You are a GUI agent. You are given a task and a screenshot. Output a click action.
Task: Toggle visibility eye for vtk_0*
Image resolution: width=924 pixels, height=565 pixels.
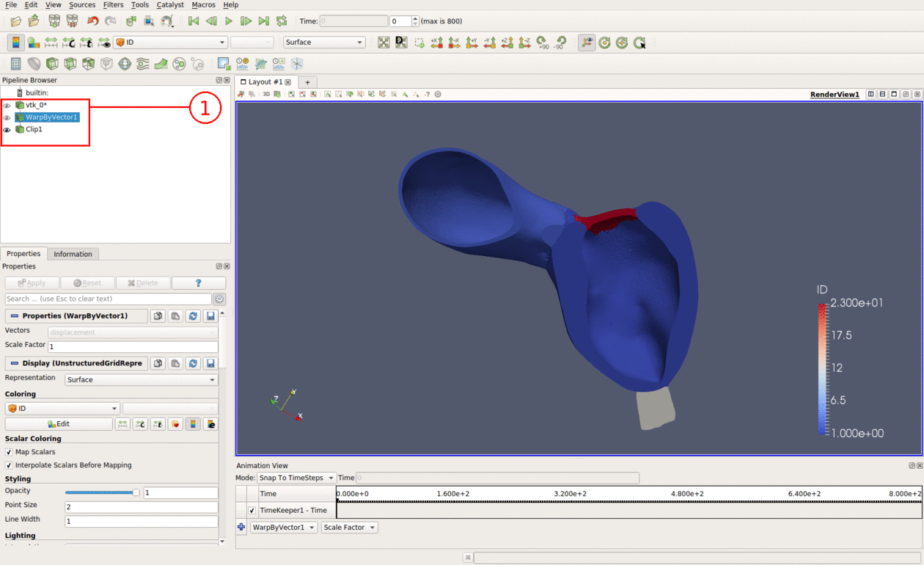click(x=7, y=106)
